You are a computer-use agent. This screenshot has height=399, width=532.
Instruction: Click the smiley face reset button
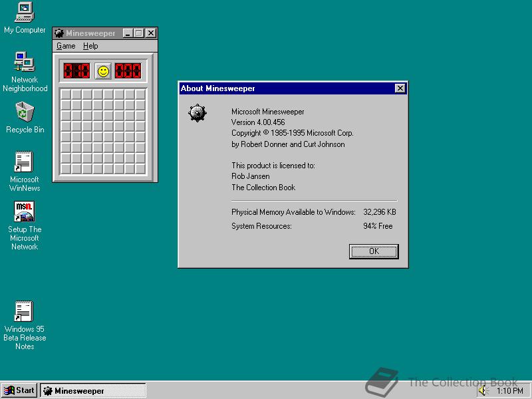point(103,71)
